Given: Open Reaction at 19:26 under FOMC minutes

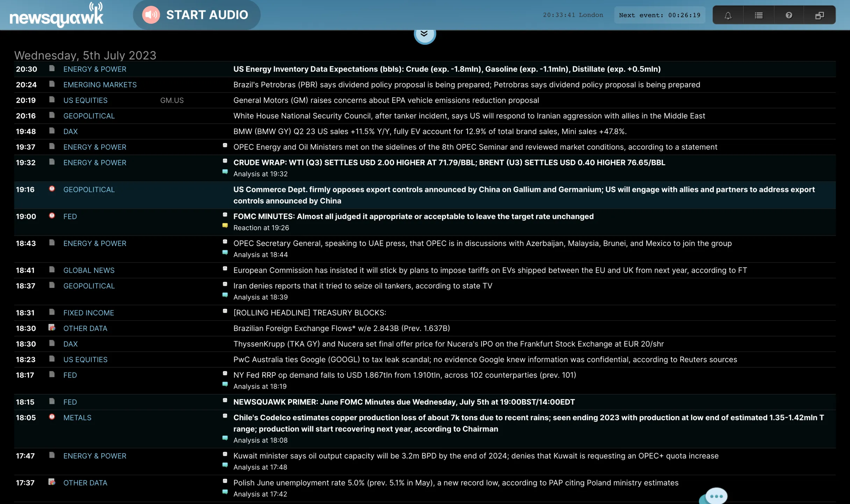Looking at the screenshot, I should tap(261, 228).
